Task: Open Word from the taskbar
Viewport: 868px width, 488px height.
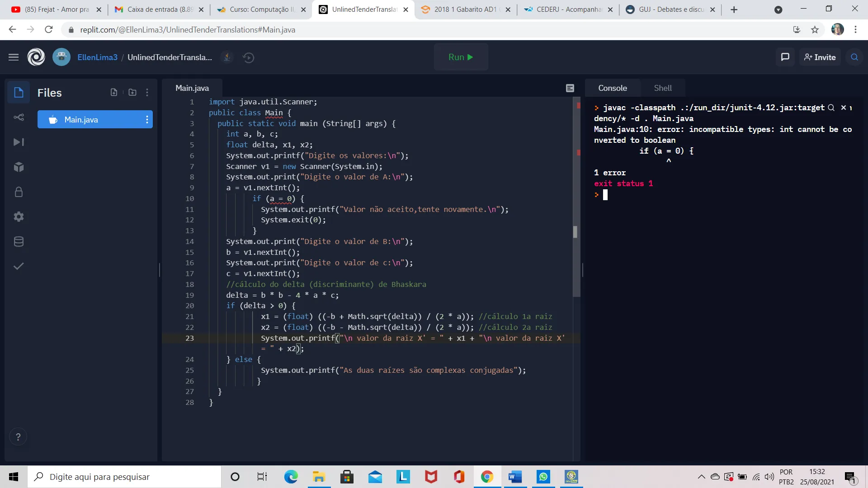Action: (x=515, y=477)
